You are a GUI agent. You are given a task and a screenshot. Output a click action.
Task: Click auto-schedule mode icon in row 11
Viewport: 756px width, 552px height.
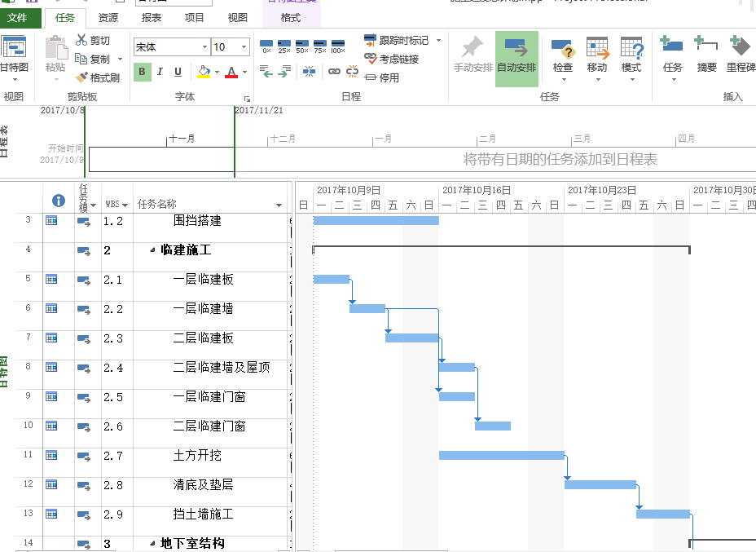(x=83, y=456)
